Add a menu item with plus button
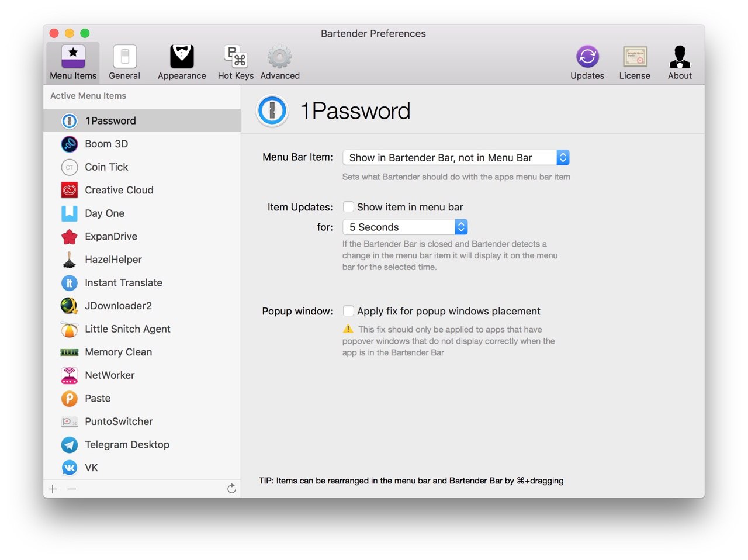The image size is (748, 560). [x=53, y=489]
